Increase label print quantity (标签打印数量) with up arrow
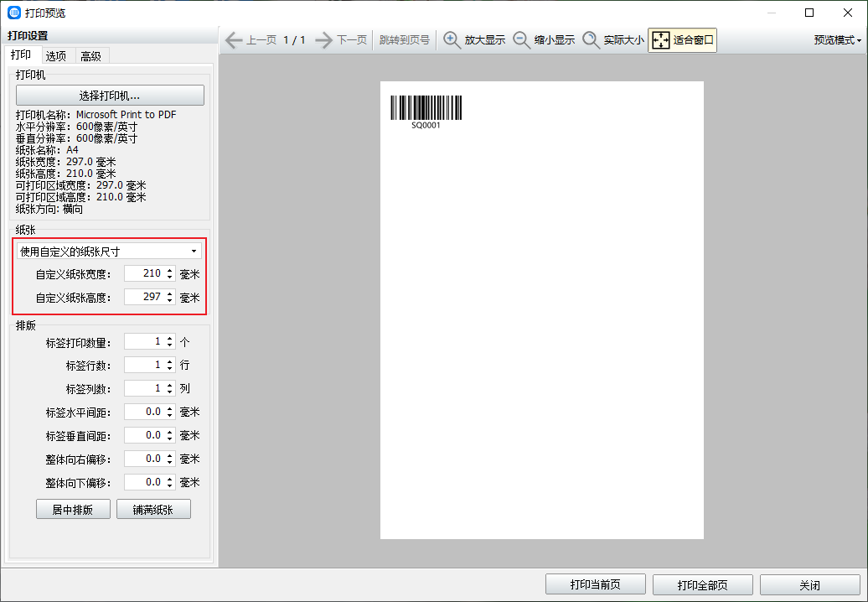 (169, 339)
